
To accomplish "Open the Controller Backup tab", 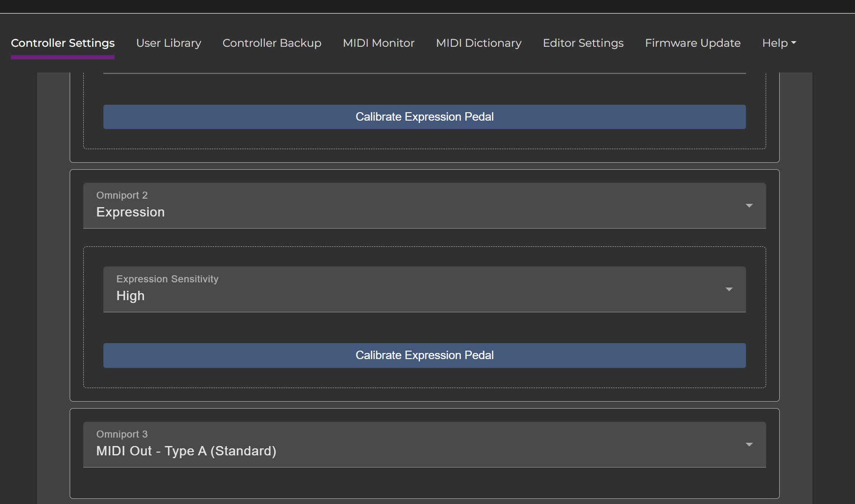I will 272,43.
